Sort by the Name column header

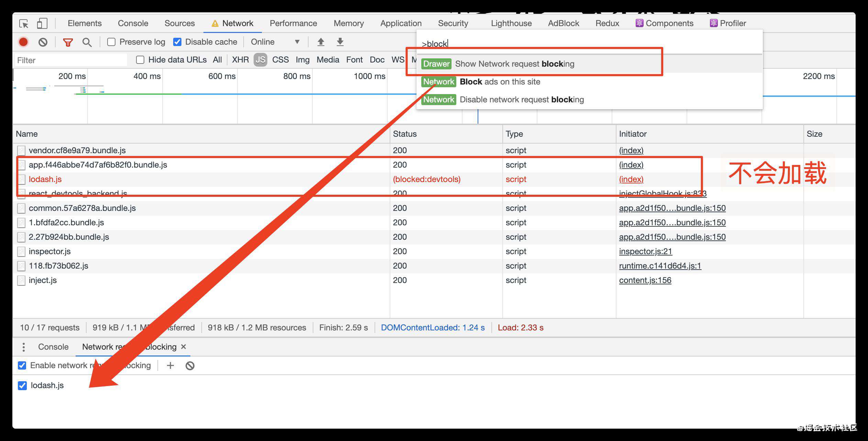pyautogui.click(x=201, y=134)
